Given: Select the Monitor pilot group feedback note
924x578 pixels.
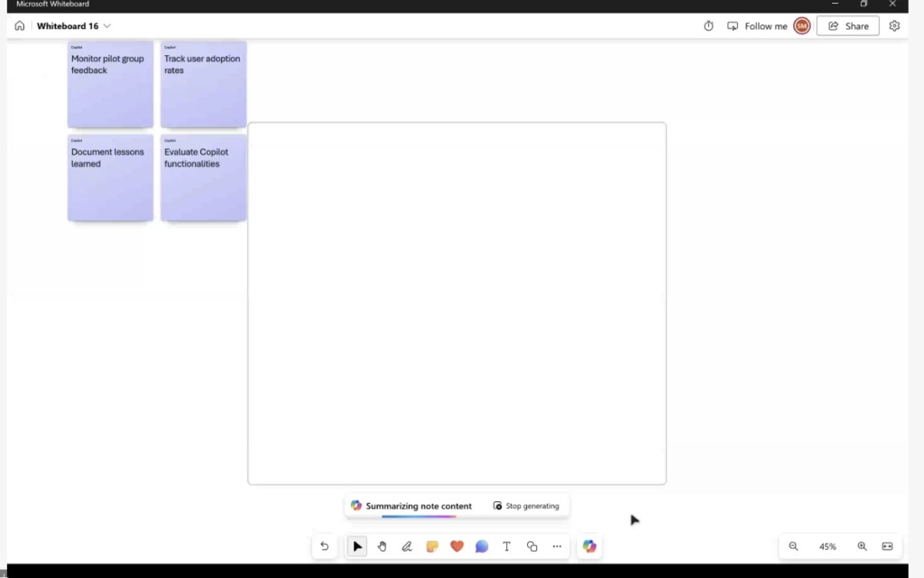Looking at the screenshot, I should (110, 84).
